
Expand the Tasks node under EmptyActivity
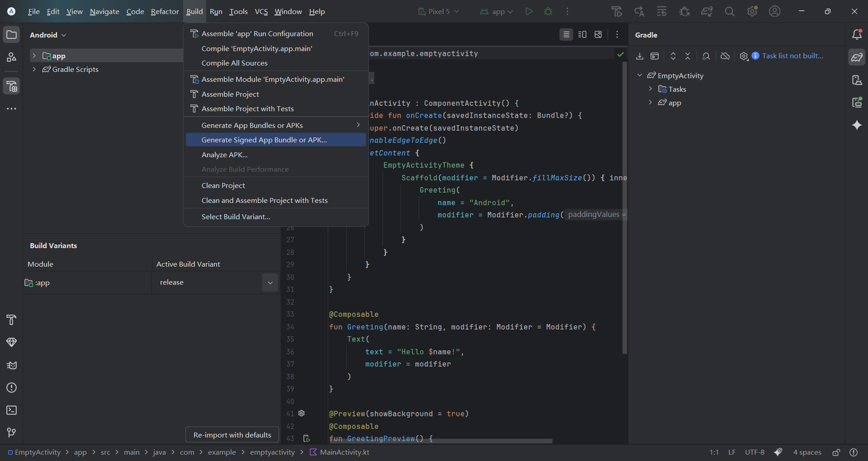[651, 89]
